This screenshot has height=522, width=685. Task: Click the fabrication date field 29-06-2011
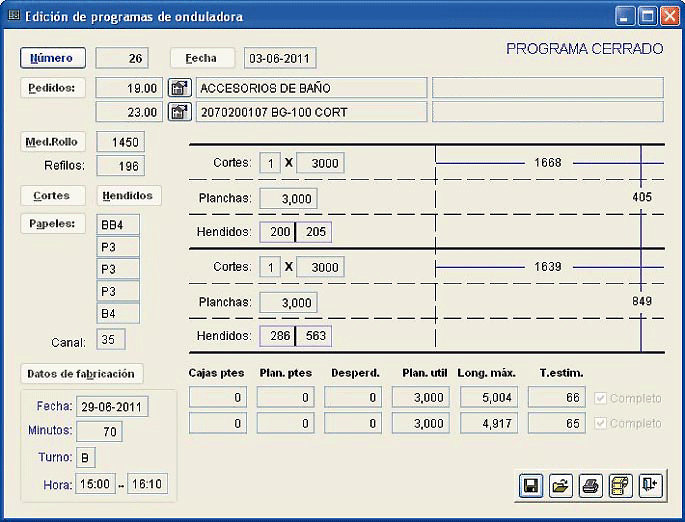112,407
